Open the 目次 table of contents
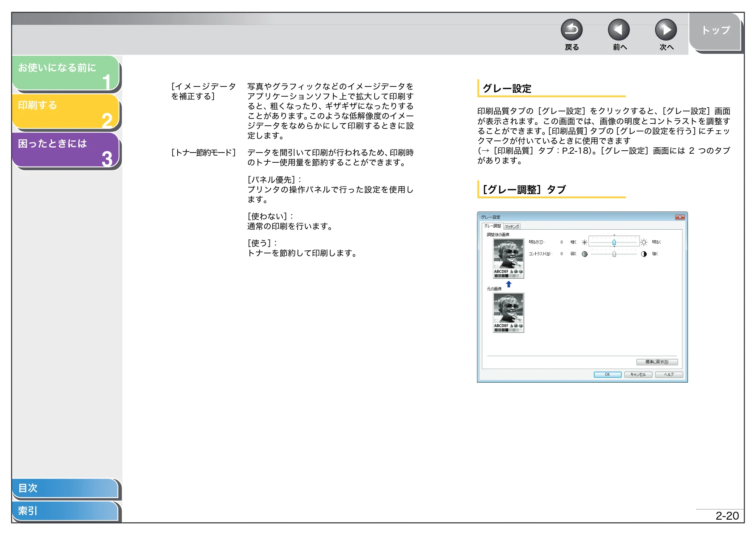Image resolution: width=756 pixels, height=534 pixels. coord(65,488)
